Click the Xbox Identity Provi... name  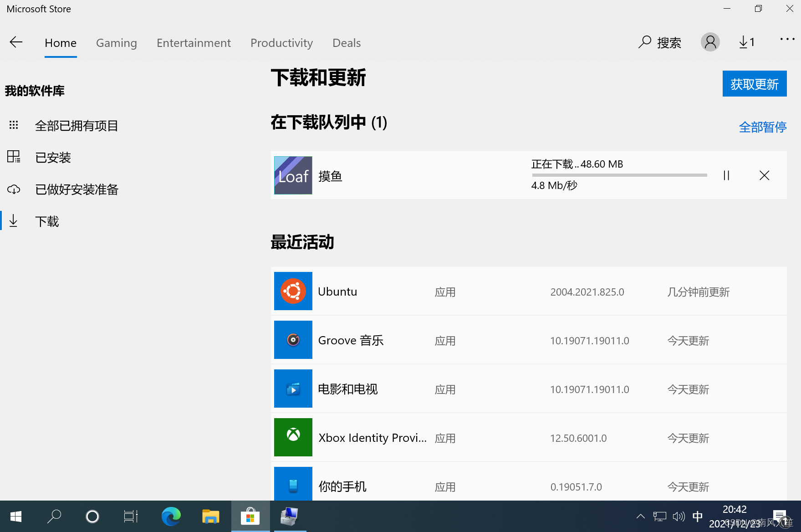coord(372,438)
